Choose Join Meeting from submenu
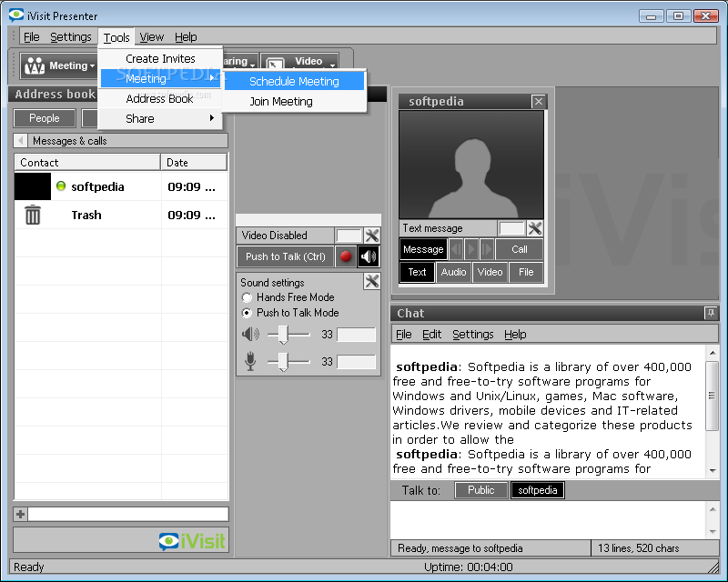728x582 pixels. [294, 101]
